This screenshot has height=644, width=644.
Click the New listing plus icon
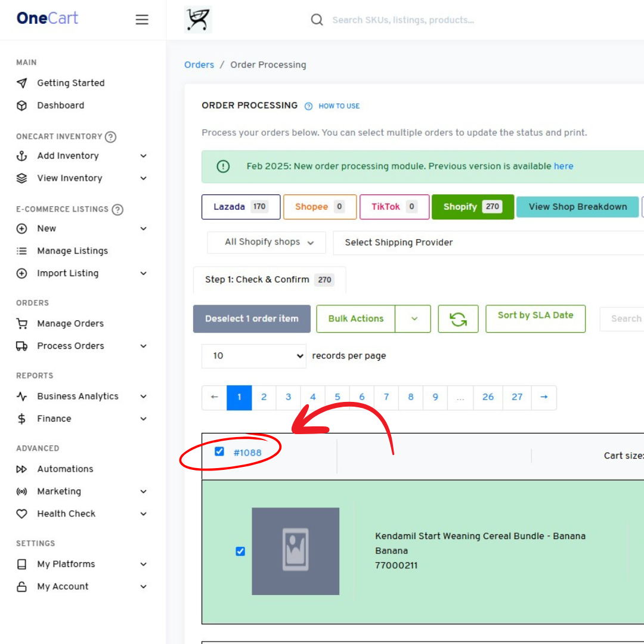pyautogui.click(x=22, y=228)
